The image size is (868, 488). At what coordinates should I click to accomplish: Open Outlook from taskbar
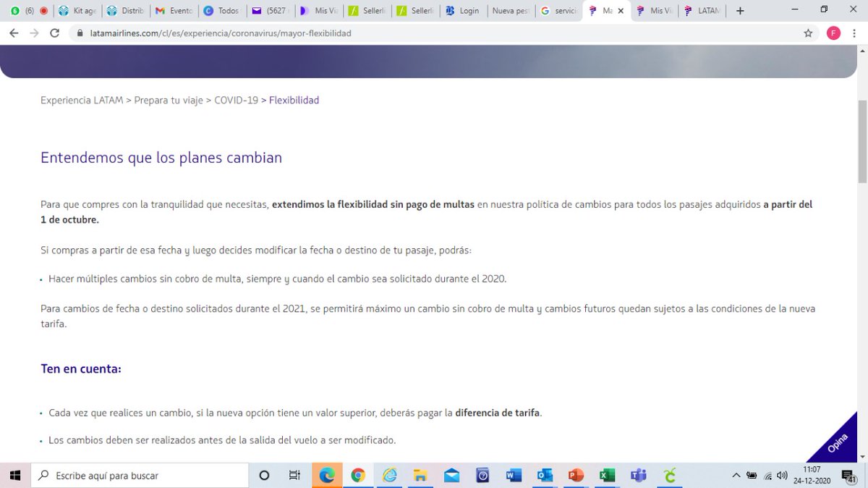pos(545,475)
